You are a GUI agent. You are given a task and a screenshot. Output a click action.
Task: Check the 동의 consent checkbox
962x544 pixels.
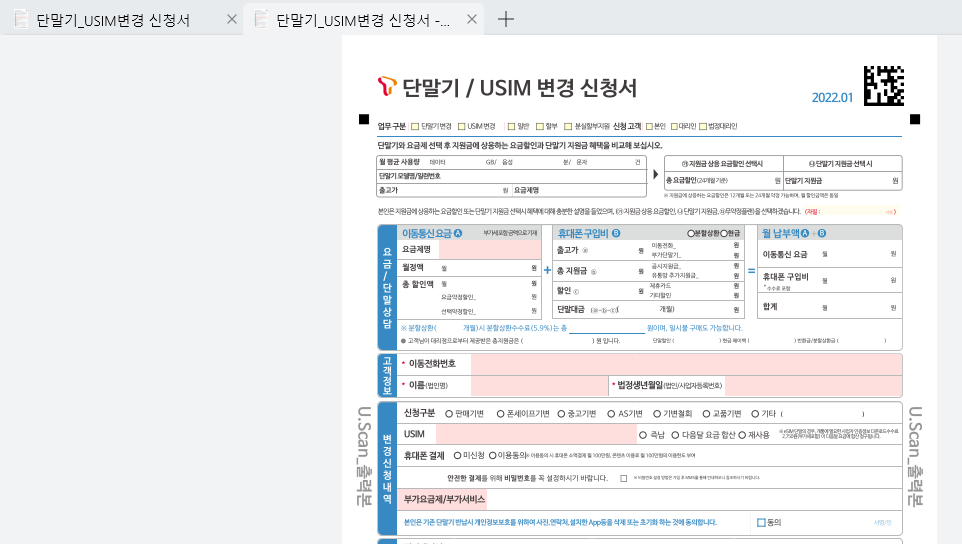point(761,523)
